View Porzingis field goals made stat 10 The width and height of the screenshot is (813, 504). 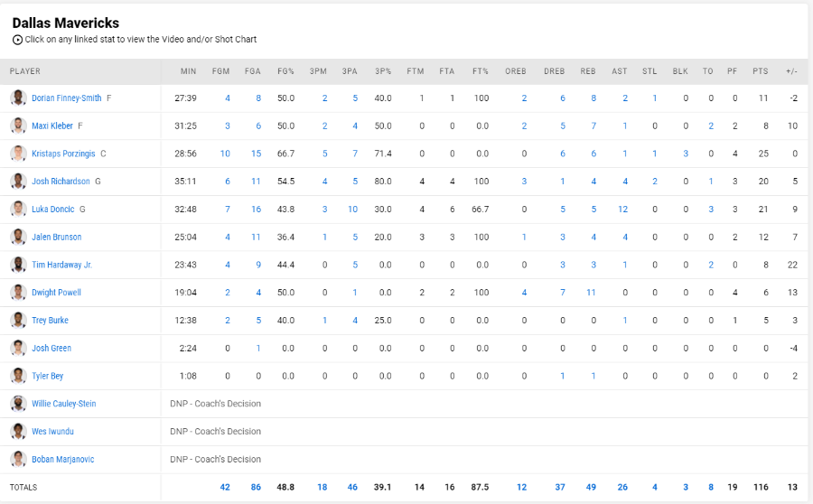tap(225, 154)
